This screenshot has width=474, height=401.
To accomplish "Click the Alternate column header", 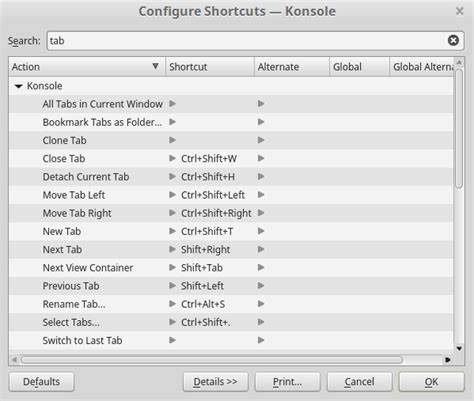I will tap(292, 67).
